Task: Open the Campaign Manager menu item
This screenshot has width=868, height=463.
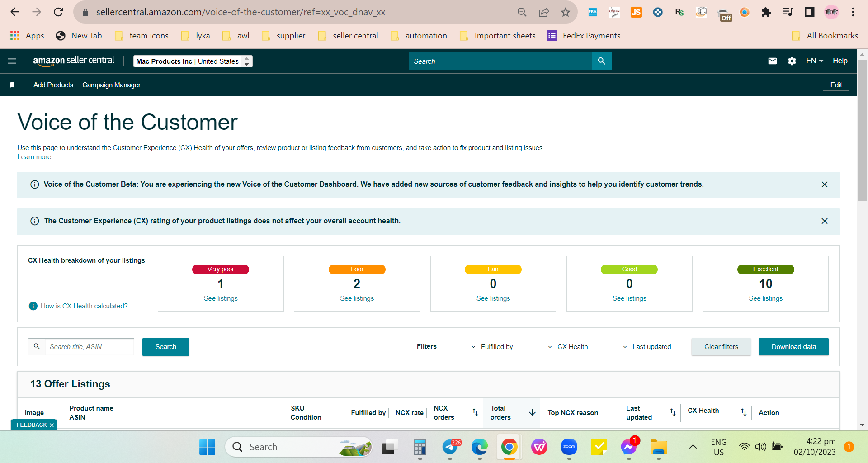Action: coord(111,85)
